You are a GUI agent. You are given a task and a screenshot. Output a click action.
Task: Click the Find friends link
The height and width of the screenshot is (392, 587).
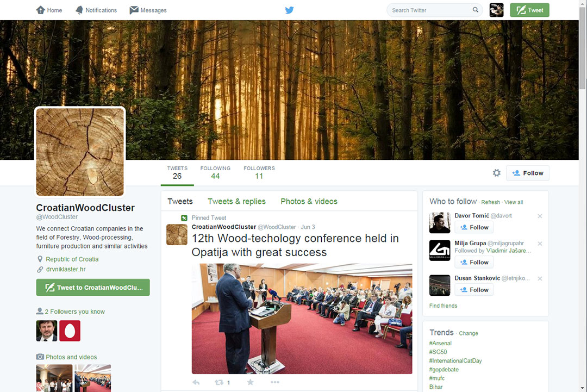(444, 306)
